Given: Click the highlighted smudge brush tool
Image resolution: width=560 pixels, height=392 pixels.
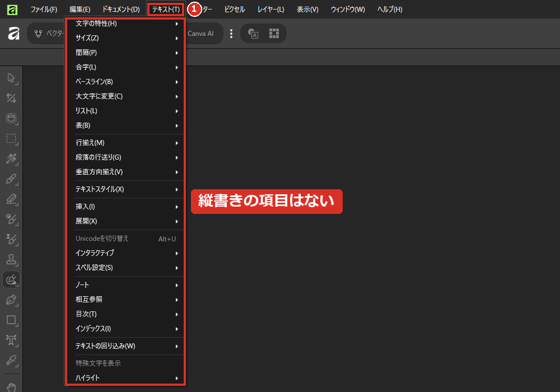Looking at the screenshot, I should pyautogui.click(x=11, y=280).
